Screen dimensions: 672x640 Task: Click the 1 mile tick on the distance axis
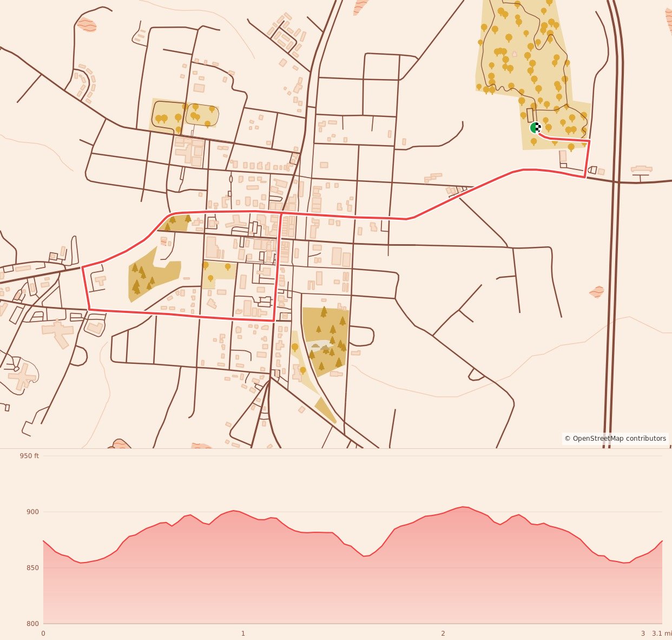point(243,634)
